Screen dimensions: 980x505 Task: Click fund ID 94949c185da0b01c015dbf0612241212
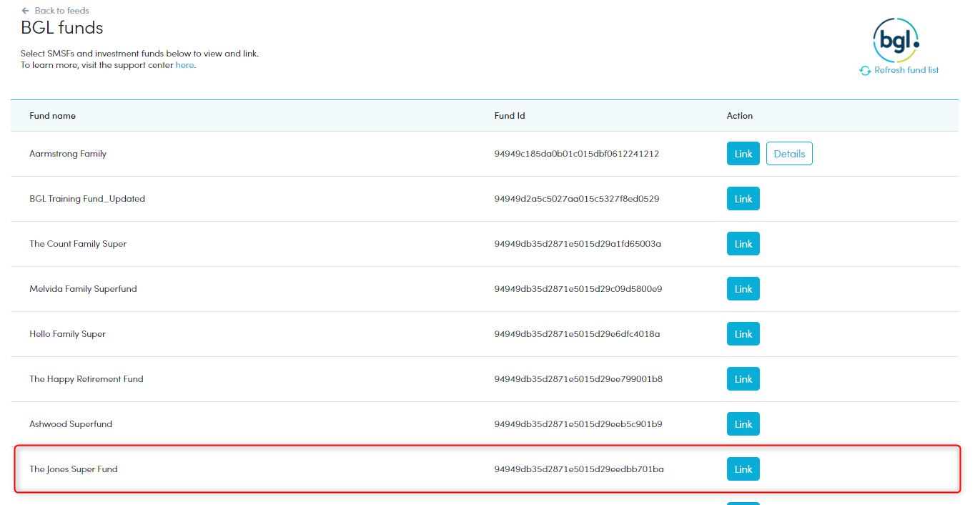[577, 154]
